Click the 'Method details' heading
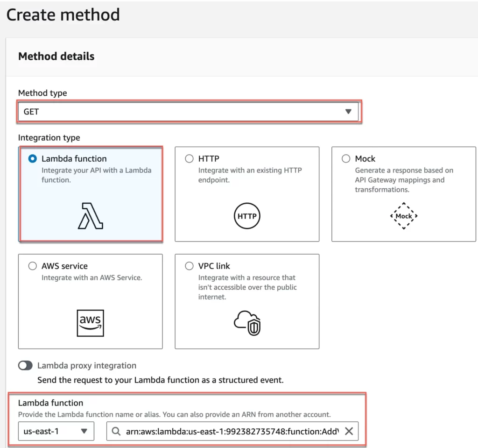478x448 pixels. [56, 56]
